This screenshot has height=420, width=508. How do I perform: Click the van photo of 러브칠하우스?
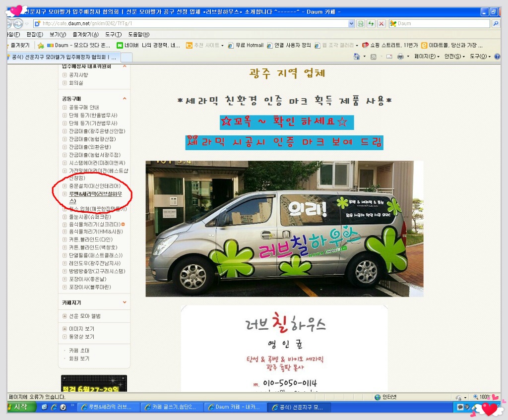(x=284, y=229)
